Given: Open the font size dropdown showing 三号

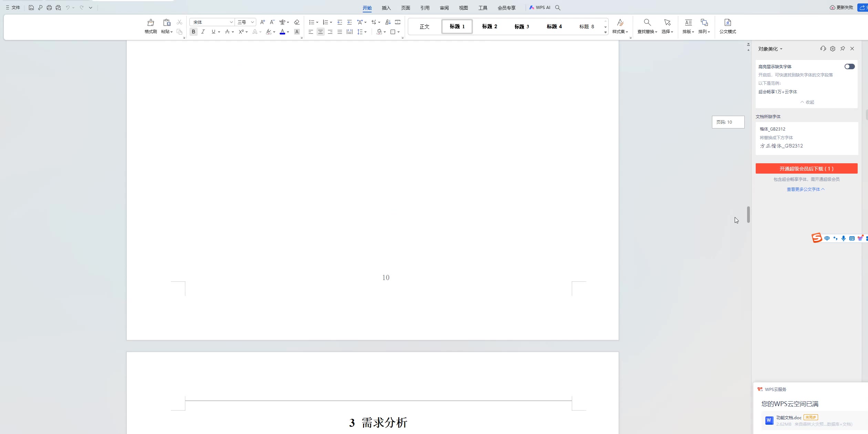Looking at the screenshot, I should (252, 22).
